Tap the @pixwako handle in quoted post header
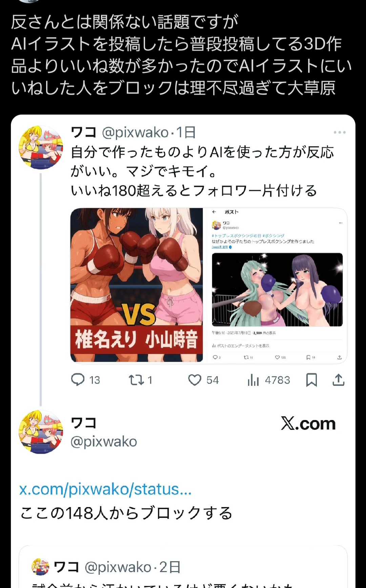Viewport: 366px width, 588px height. click(135, 132)
